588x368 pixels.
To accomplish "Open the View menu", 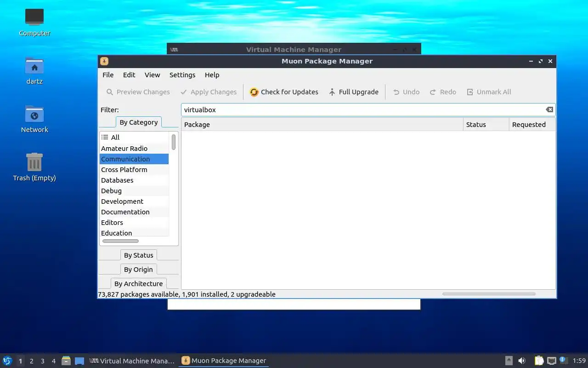I will coord(152,75).
